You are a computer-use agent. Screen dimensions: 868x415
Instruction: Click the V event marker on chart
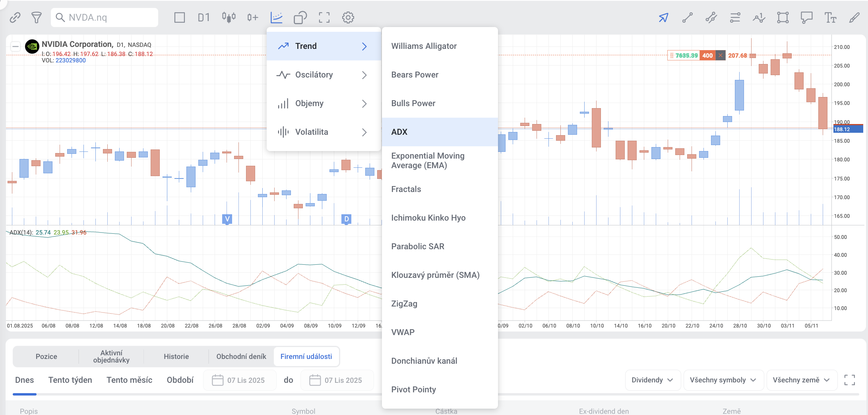coord(227,219)
